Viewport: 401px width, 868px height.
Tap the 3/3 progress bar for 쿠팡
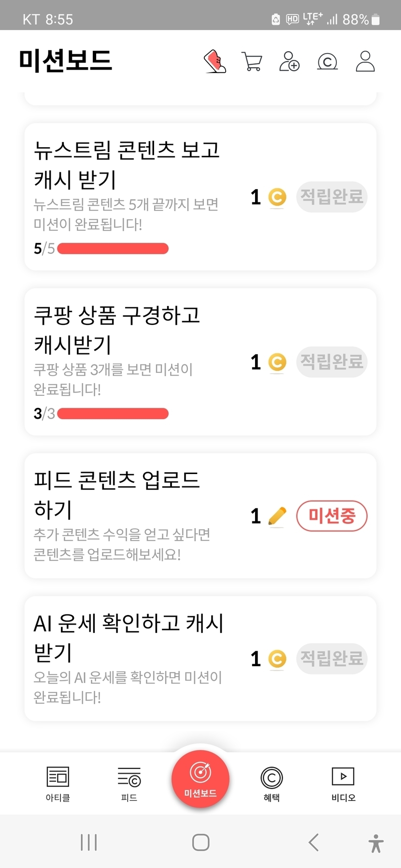(x=113, y=414)
